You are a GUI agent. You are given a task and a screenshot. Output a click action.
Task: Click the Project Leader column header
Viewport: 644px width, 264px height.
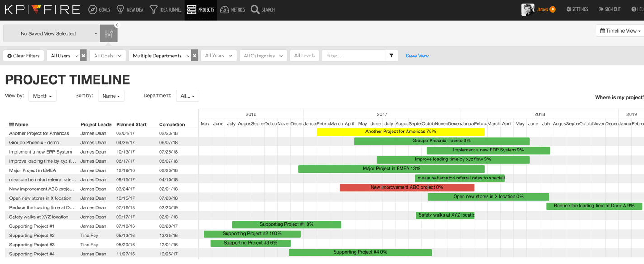coord(96,124)
